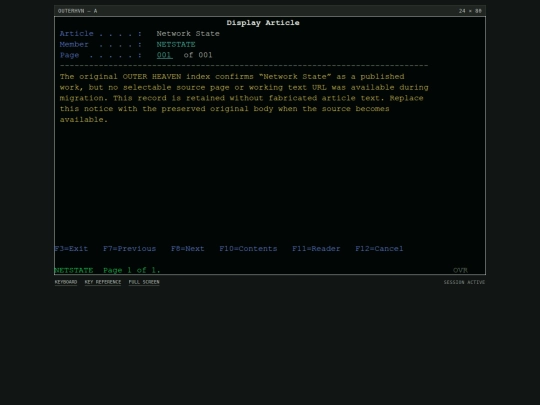Click the OUTERHVN – A session title

77,11
